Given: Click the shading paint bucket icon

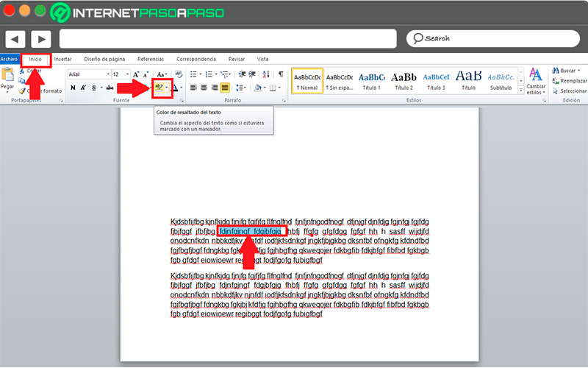Looking at the screenshot, I should click(x=258, y=88).
